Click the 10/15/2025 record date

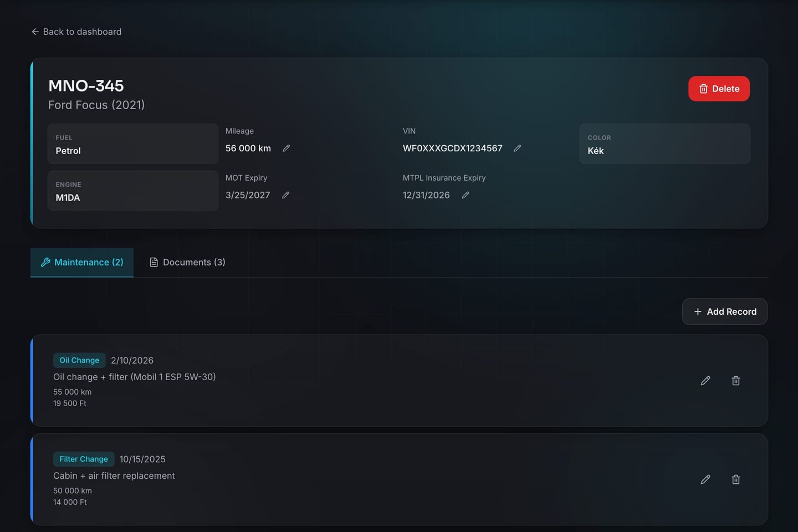point(142,459)
